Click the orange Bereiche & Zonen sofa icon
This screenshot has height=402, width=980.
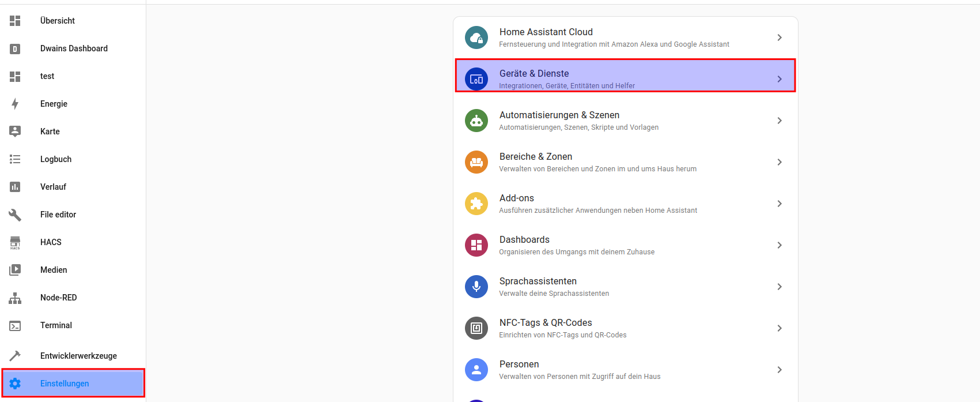point(476,162)
